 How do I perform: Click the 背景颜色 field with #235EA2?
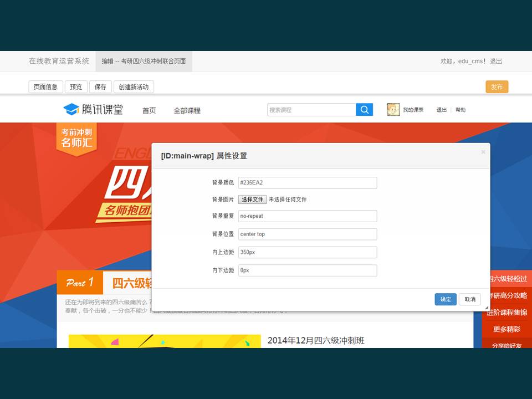pos(307,183)
